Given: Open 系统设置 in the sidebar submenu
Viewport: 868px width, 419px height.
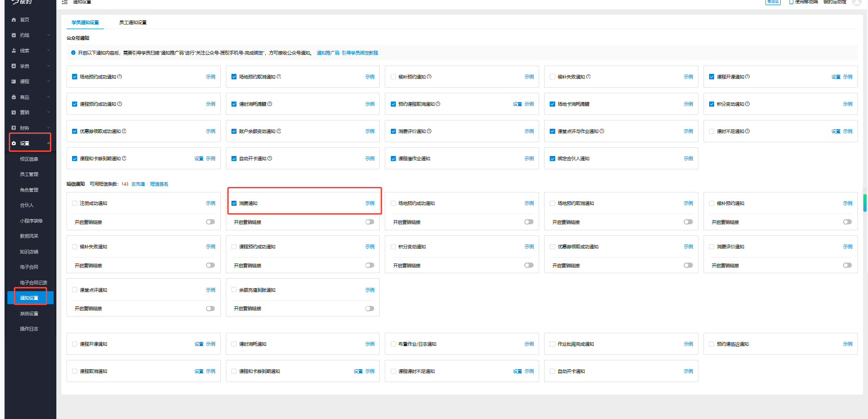Looking at the screenshot, I should (29, 314).
